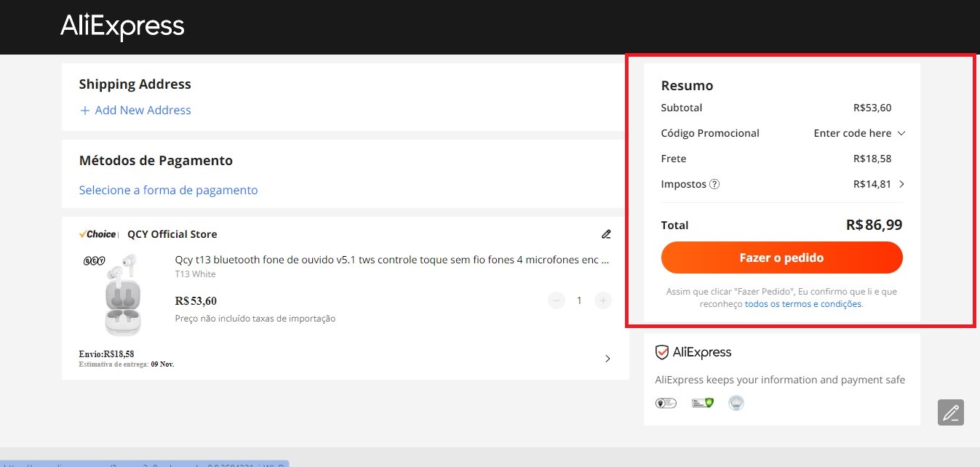
Task: Click the plus icon beside Add New Address
Action: coord(84,111)
